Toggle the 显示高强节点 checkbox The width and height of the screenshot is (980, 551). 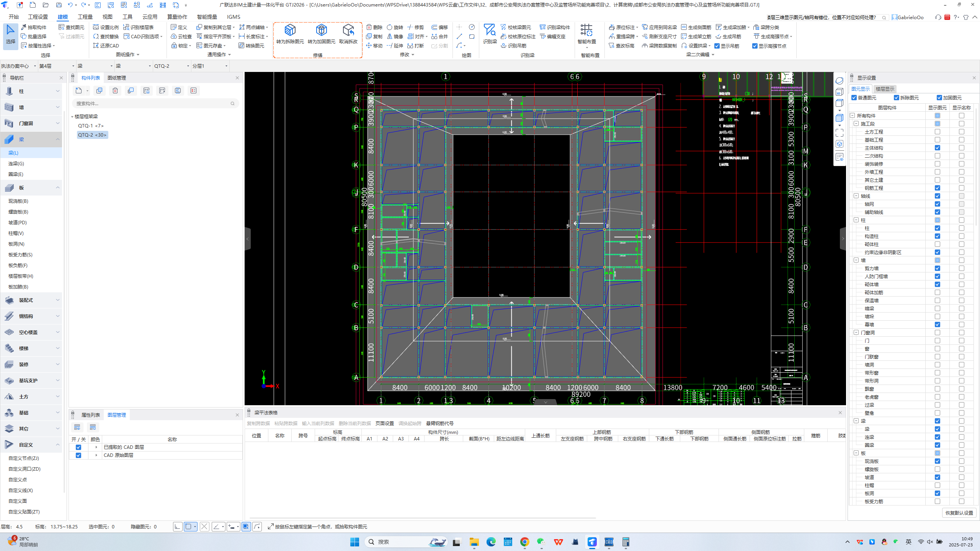(x=755, y=46)
